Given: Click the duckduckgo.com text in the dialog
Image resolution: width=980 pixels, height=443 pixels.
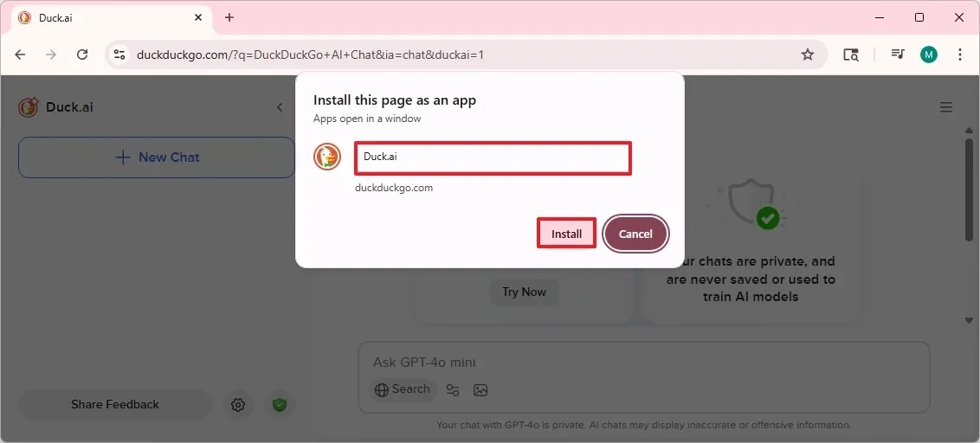Looking at the screenshot, I should pyautogui.click(x=394, y=188).
